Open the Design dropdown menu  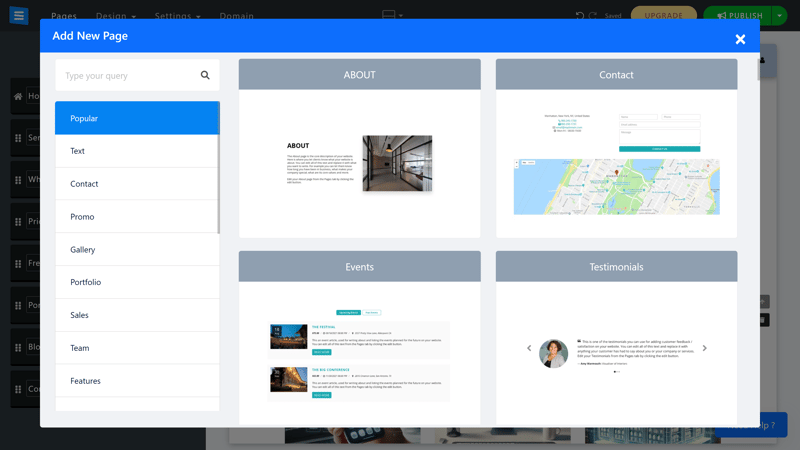pyautogui.click(x=116, y=16)
